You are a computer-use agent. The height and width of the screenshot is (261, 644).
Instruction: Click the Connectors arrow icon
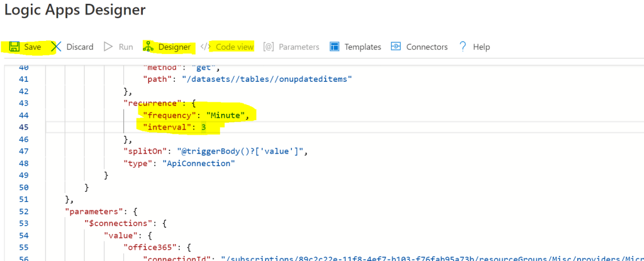[x=396, y=47]
